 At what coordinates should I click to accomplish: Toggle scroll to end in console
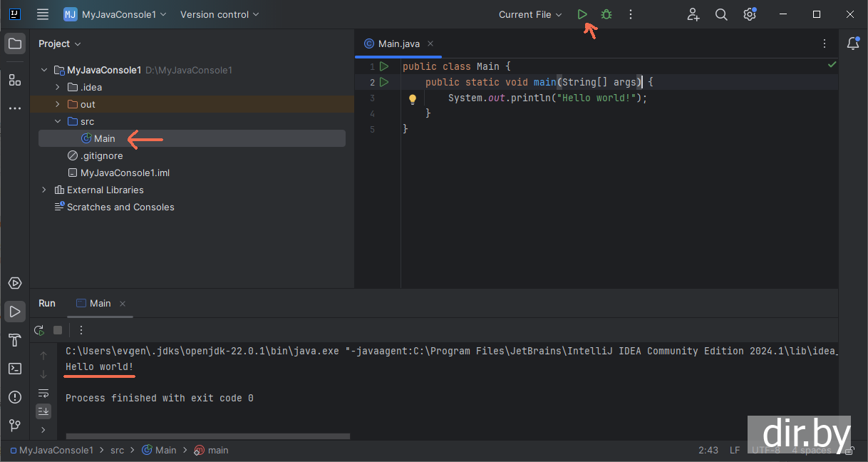(43, 411)
